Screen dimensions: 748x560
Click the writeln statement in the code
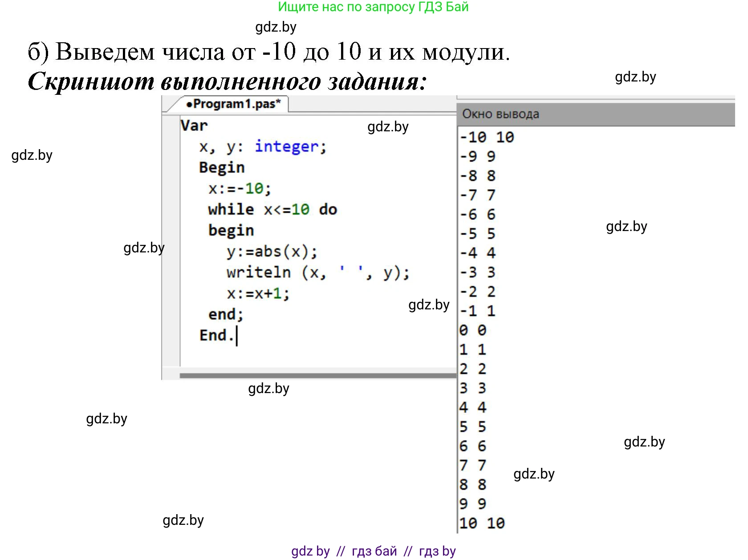pyautogui.click(x=317, y=272)
